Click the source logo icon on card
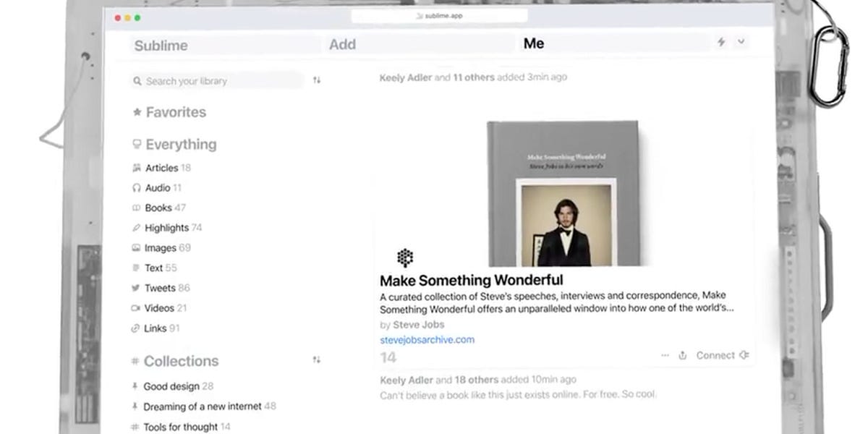This screenshot has height=434, width=868. [405, 258]
